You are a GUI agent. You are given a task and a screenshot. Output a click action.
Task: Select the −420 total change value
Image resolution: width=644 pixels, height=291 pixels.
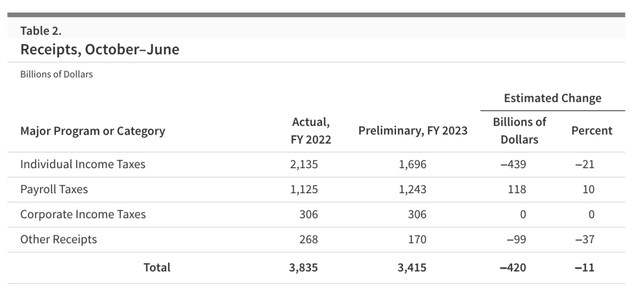513,268
